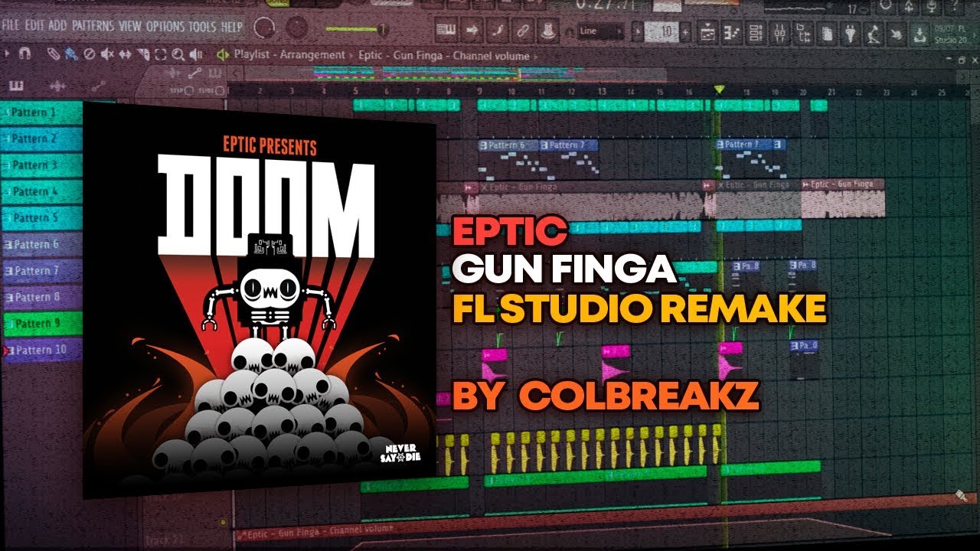The height and width of the screenshot is (551, 980).
Task: Open Eptic - Gun Finga - Channel volume breadcrumb
Action: [443, 55]
